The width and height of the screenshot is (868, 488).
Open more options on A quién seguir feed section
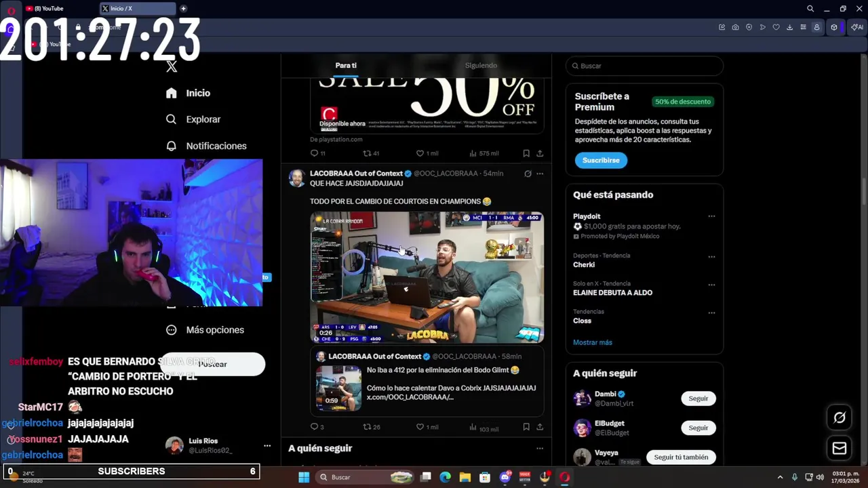pos(540,448)
